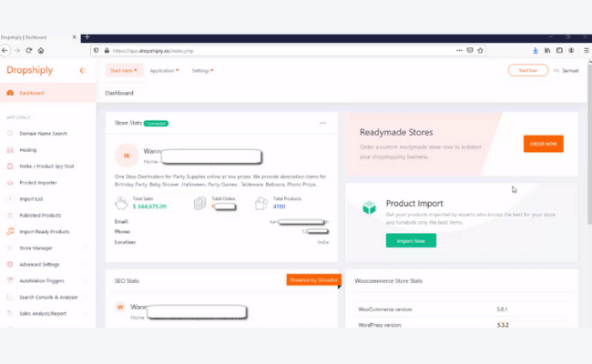Open Firefox library icon
Screen dimensions: 592x364
point(547,50)
